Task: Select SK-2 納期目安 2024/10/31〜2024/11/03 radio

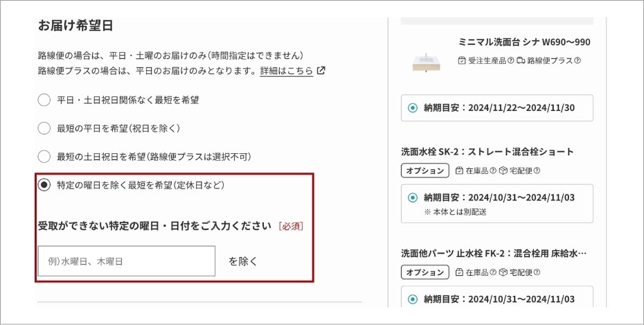Action: tap(413, 197)
